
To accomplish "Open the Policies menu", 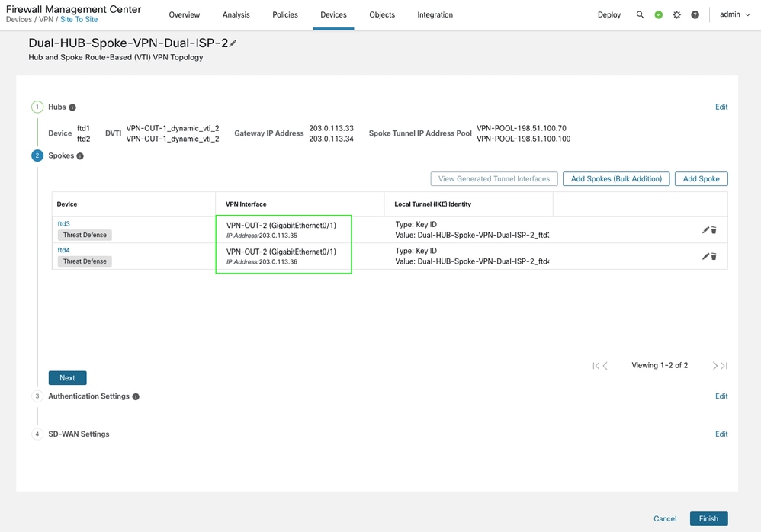I will click(285, 15).
